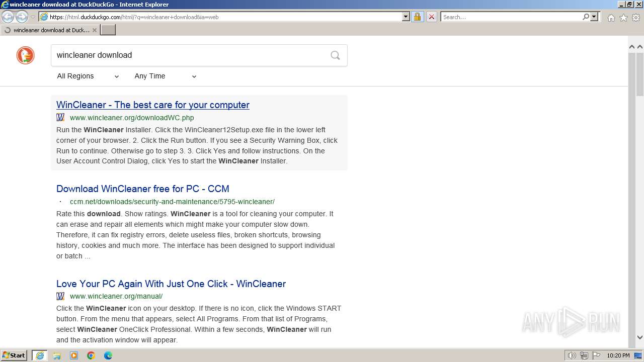Click the Back navigation arrow
The height and width of the screenshot is (362, 644).
tap(8, 17)
